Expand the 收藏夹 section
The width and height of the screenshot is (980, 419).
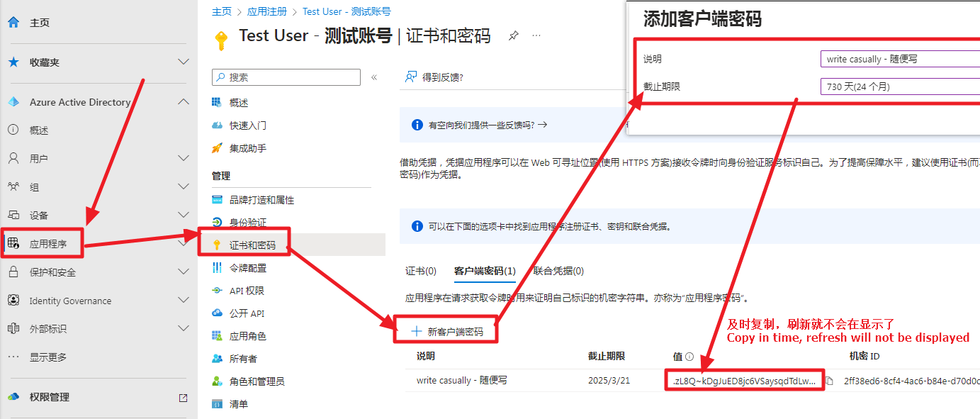(x=183, y=62)
